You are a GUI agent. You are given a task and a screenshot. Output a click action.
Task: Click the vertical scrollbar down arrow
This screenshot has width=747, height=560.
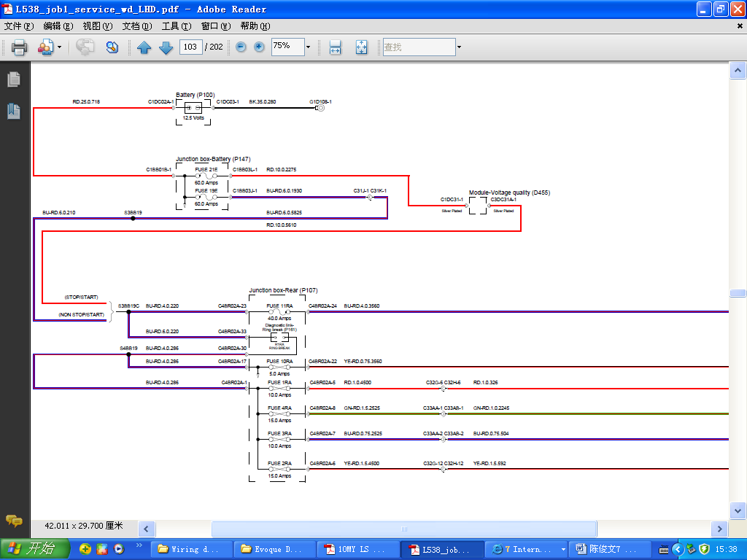(x=738, y=511)
